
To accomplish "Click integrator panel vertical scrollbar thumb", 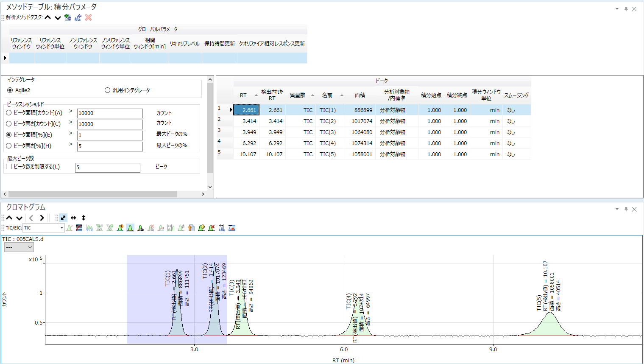I will [210, 128].
